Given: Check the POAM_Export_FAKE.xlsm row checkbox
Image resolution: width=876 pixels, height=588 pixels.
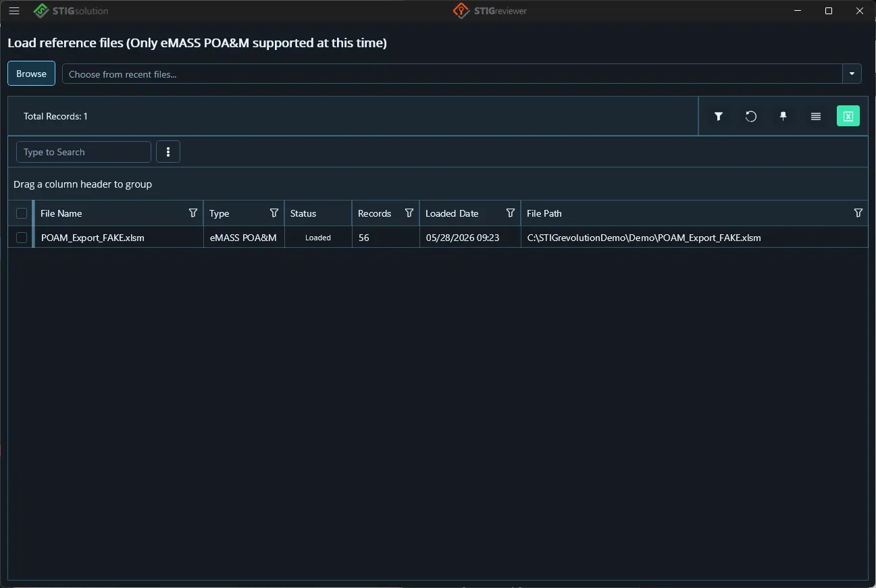Looking at the screenshot, I should [22, 238].
